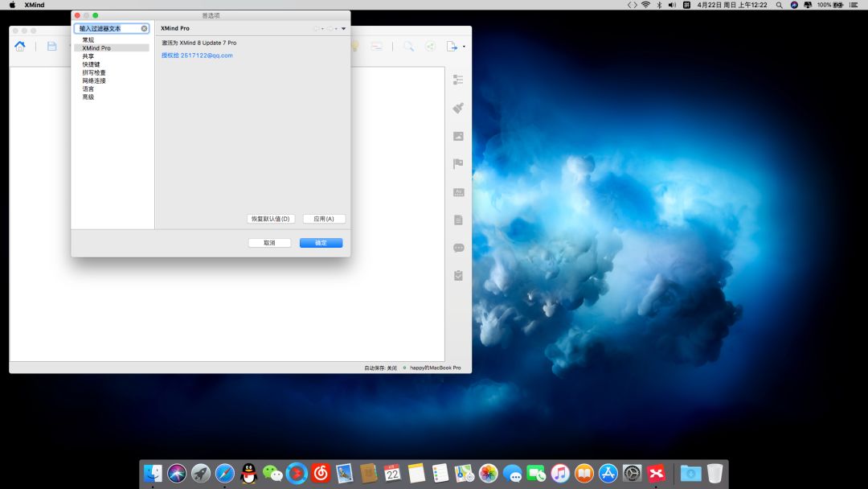Open Photos app from the dock
The width and height of the screenshot is (868, 489).
(x=489, y=474)
